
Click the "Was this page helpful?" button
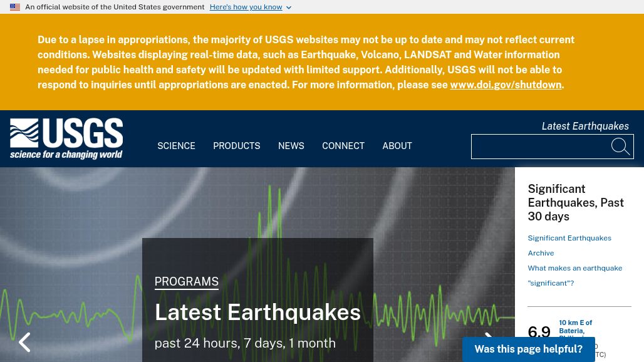click(528, 349)
